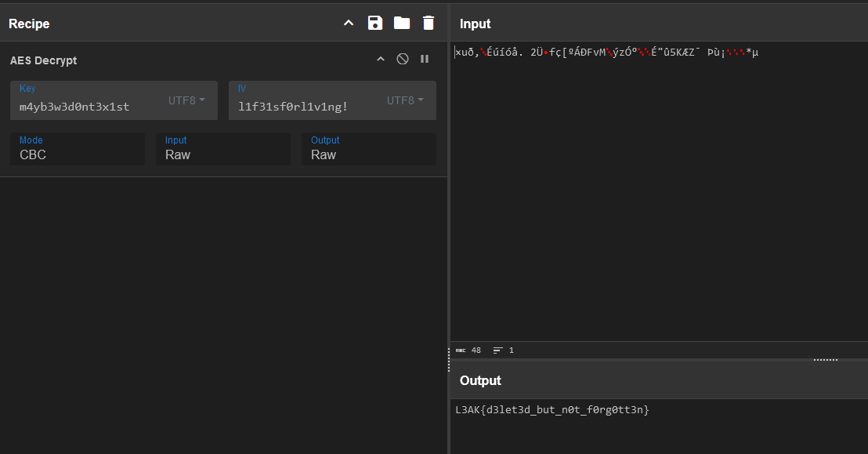The width and height of the screenshot is (868, 454).
Task: Click the dotted Input/Output resize handle
Action: tap(826, 360)
